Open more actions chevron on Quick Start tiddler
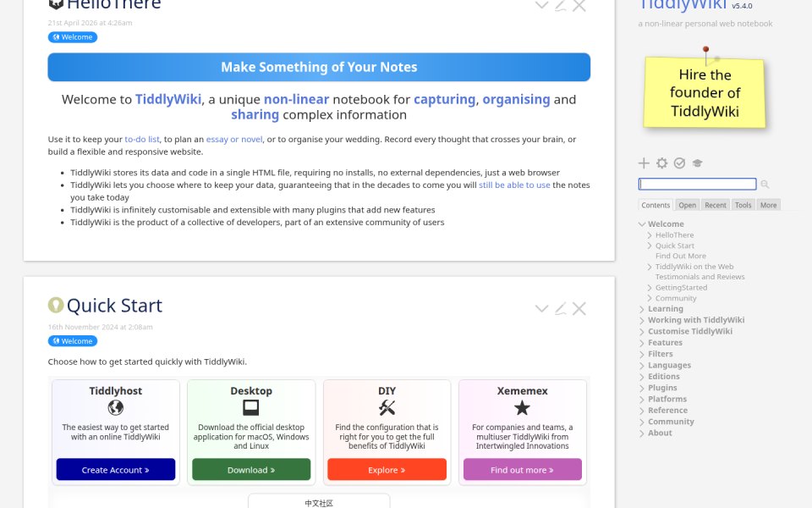This screenshot has height=508, width=812. click(x=541, y=308)
